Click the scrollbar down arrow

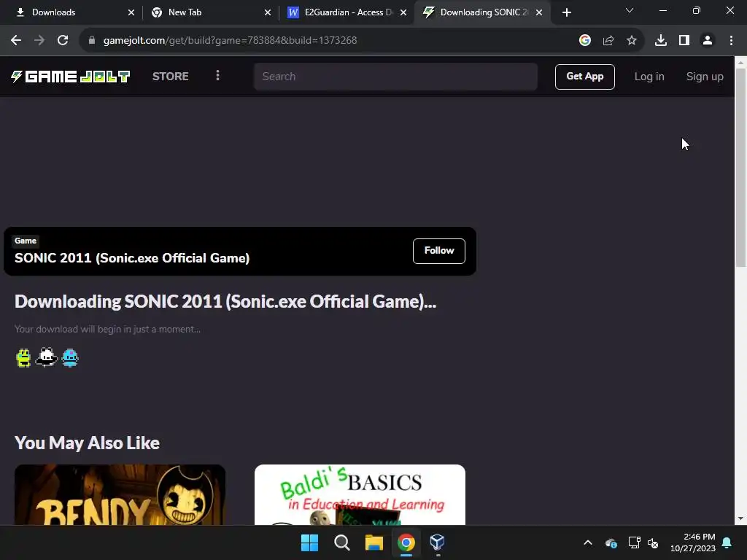(740, 518)
